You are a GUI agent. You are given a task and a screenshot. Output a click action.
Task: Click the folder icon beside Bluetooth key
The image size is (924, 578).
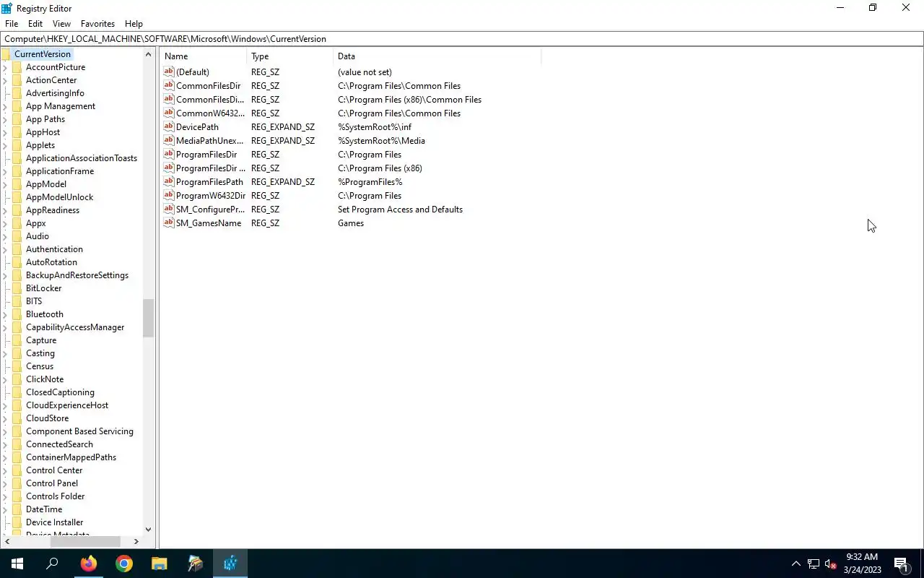(x=17, y=314)
